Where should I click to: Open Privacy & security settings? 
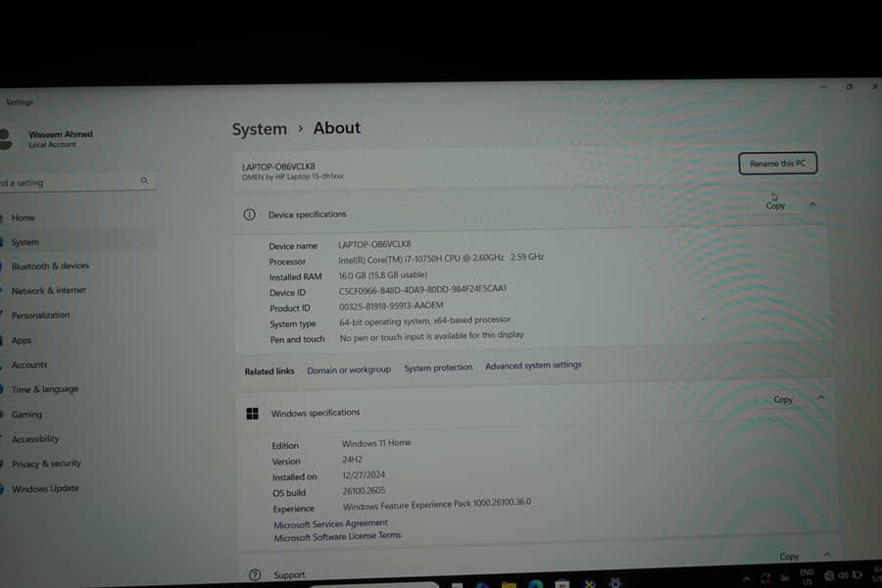click(46, 464)
